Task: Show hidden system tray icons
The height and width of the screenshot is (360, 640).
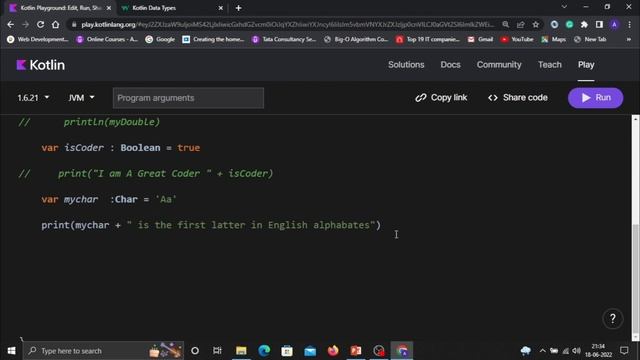Action: pyautogui.click(x=542, y=351)
